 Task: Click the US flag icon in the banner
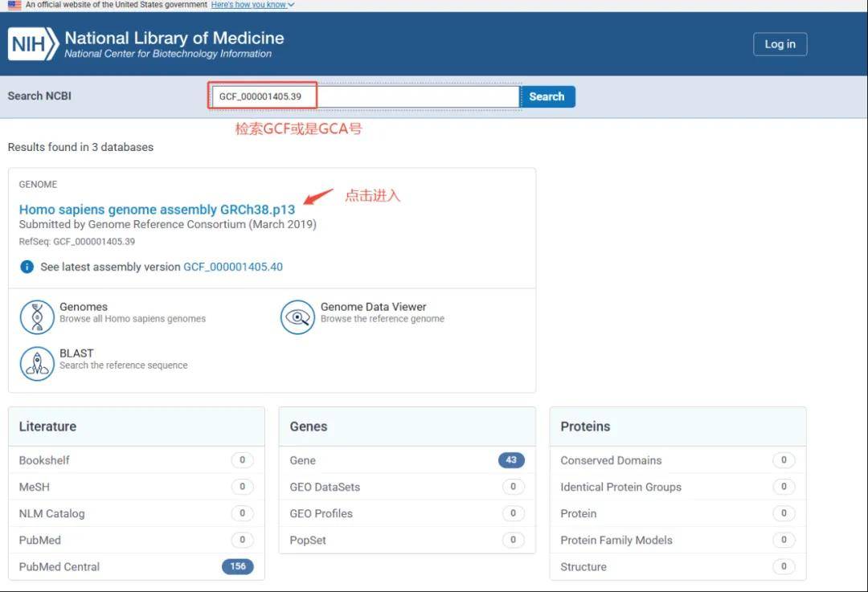click(x=14, y=5)
